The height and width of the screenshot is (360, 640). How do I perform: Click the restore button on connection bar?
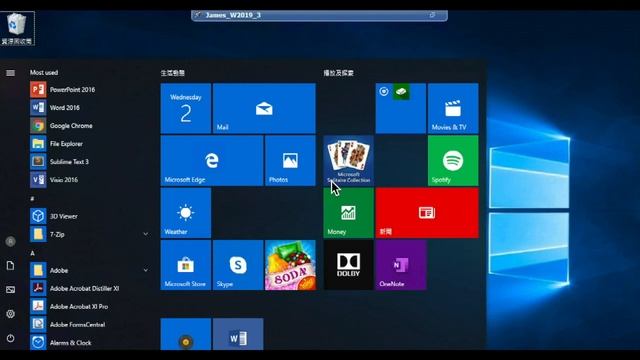tap(433, 15)
